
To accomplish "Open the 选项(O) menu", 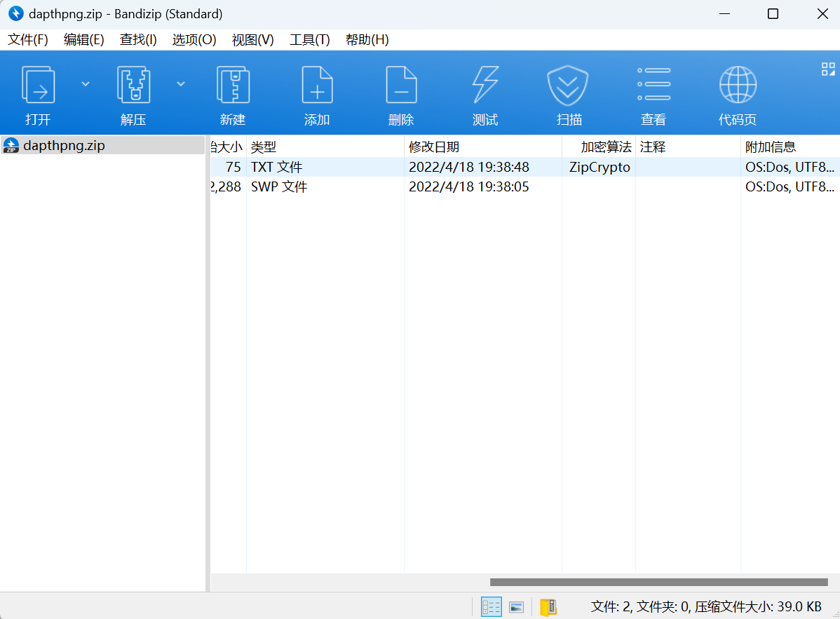I will [194, 40].
